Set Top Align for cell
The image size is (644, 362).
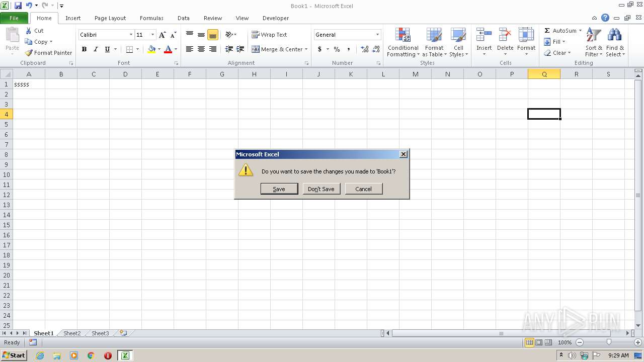[x=190, y=35]
